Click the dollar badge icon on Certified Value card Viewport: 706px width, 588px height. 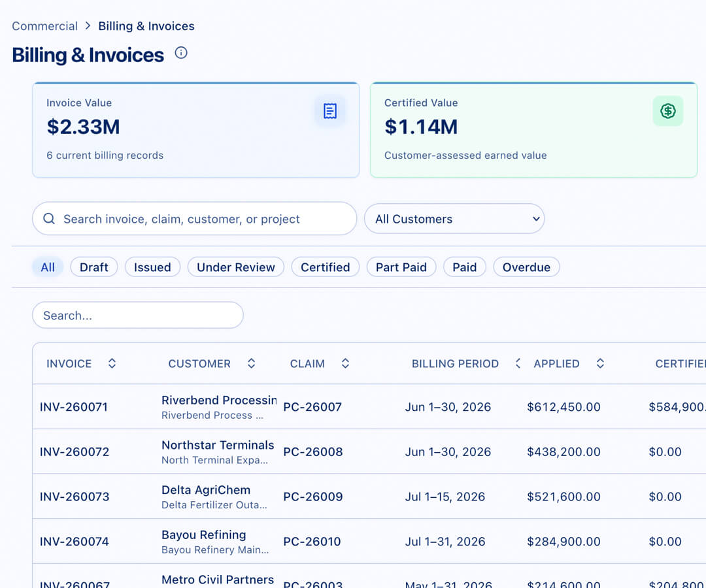click(x=667, y=110)
